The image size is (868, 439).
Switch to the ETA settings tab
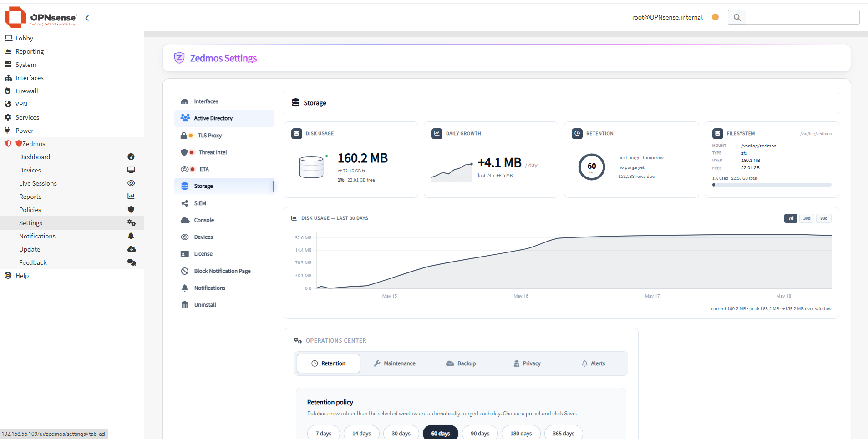[x=224, y=169]
